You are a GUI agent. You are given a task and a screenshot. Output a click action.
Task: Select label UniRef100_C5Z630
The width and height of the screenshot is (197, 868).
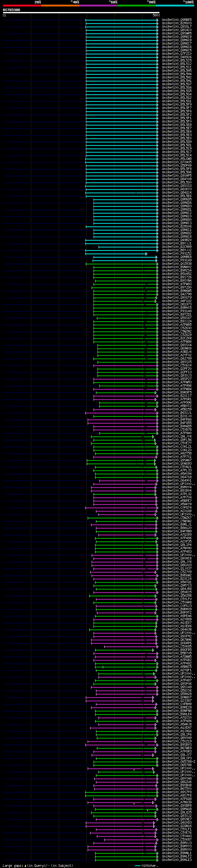pyautogui.click(x=176, y=328)
